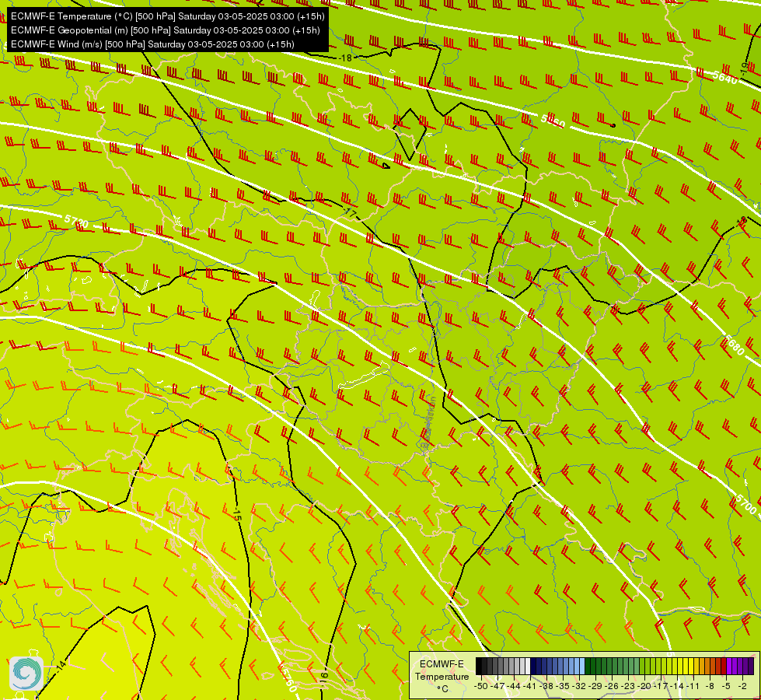Click the light blue -32 legend swatch
The width and height of the screenshot is (761, 700).
(577, 666)
